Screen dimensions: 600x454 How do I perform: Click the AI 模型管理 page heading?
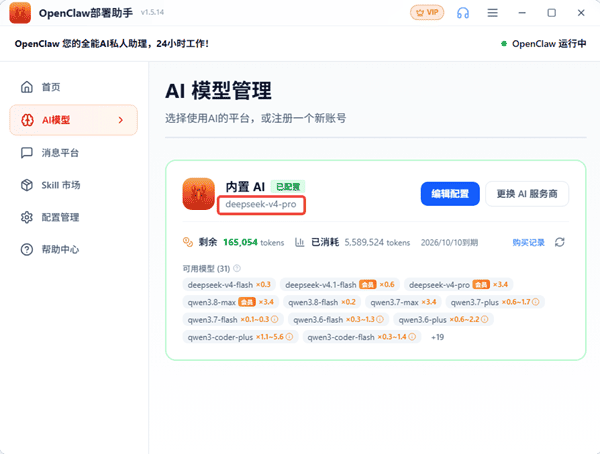point(218,91)
